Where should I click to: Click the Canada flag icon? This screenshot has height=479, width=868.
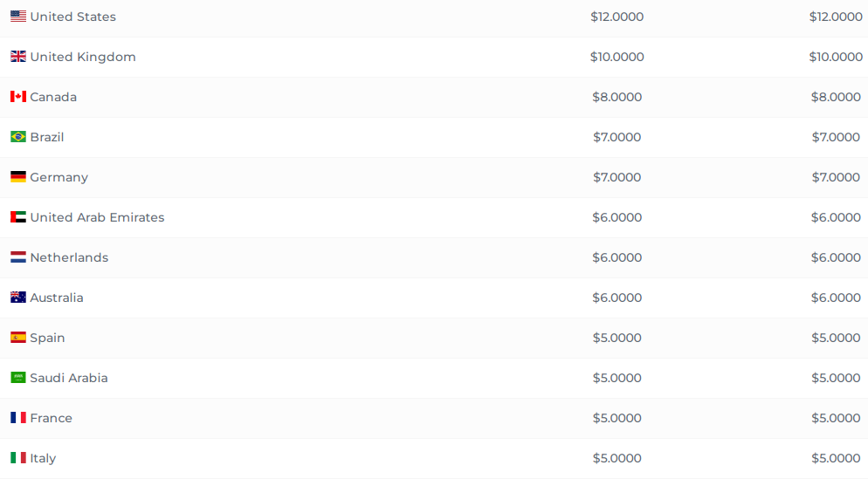18,97
